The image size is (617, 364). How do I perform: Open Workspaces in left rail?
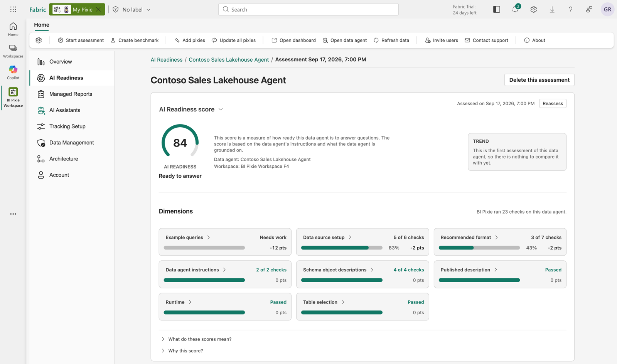pos(13,51)
